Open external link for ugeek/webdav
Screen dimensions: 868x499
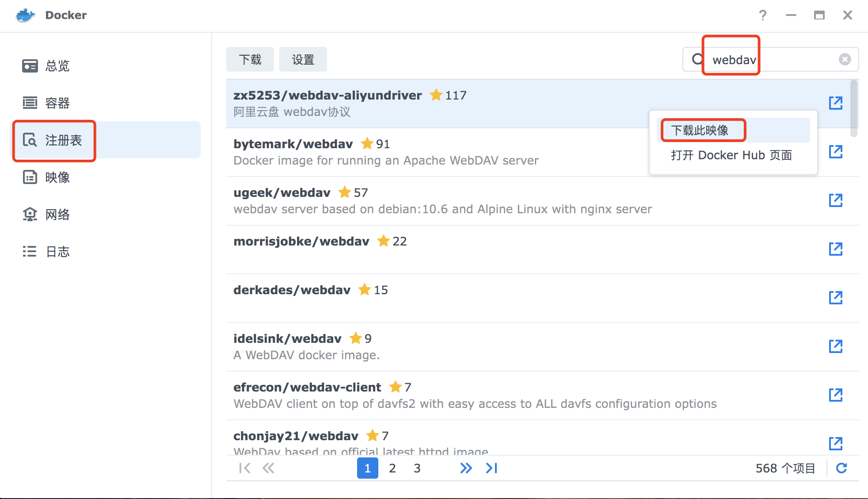pyautogui.click(x=836, y=200)
